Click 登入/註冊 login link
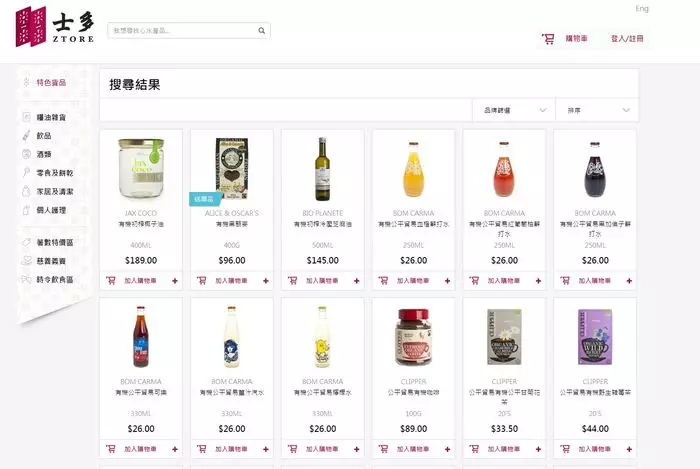This screenshot has width=700, height=469. [x=627, y=39]
